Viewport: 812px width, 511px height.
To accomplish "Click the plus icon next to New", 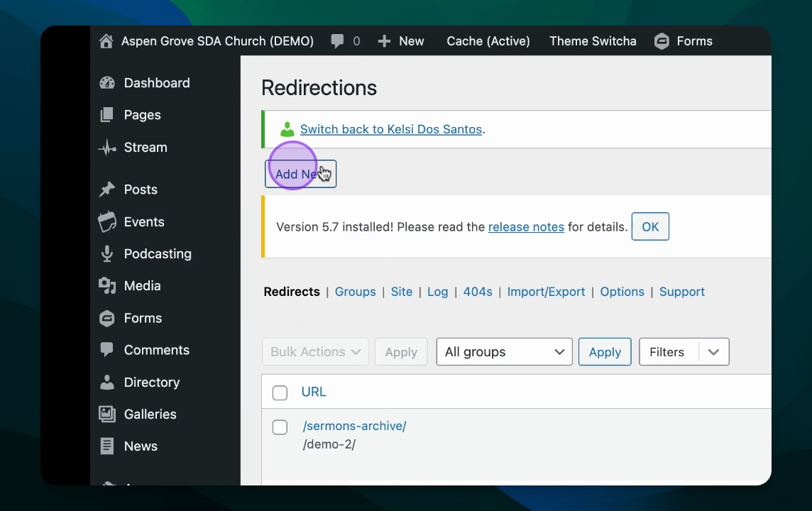I will click(384, 41).
